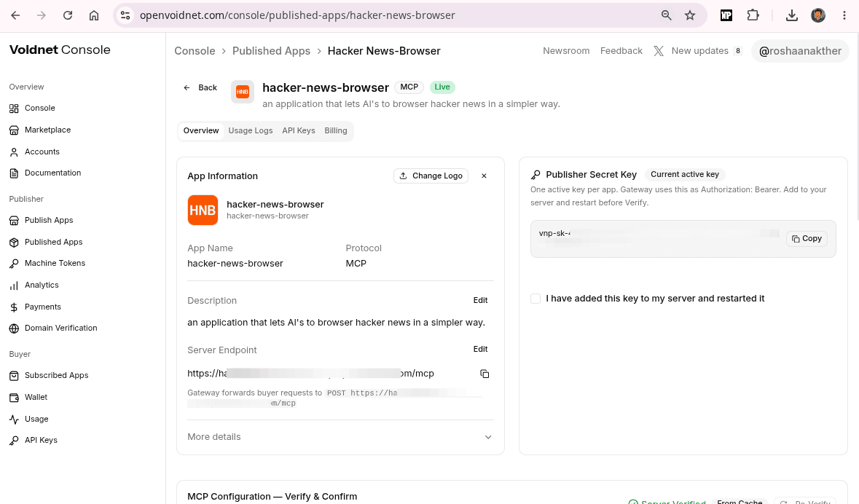The width and height of the screenshot is (859, 504).
Task: Click the Analytics bar chart icon
Action: [15, 286]
